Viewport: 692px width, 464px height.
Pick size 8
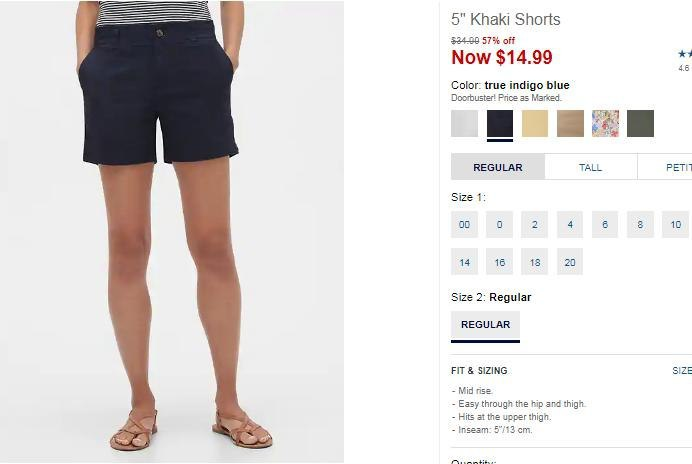coord(640,224)
